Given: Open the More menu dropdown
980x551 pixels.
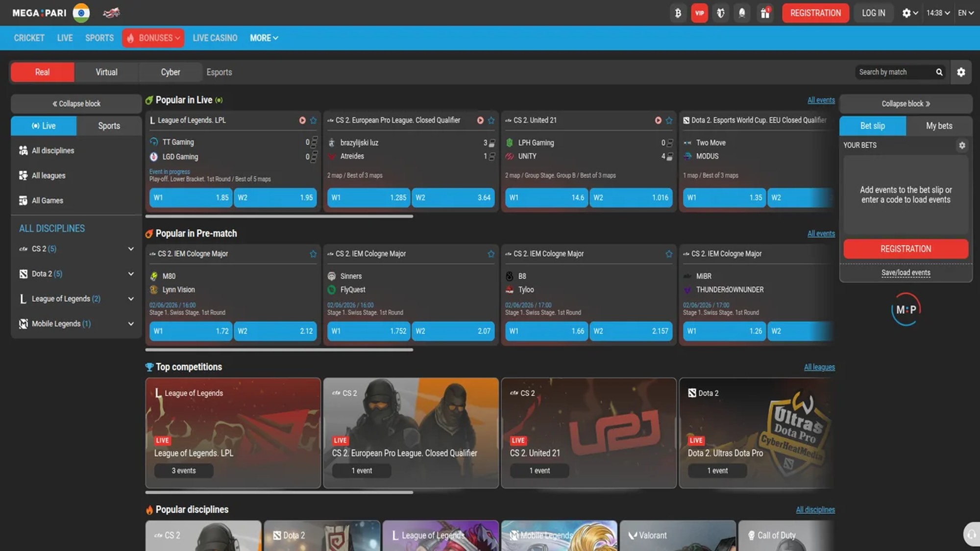Looking at the screenshot, I should [264, 38].
